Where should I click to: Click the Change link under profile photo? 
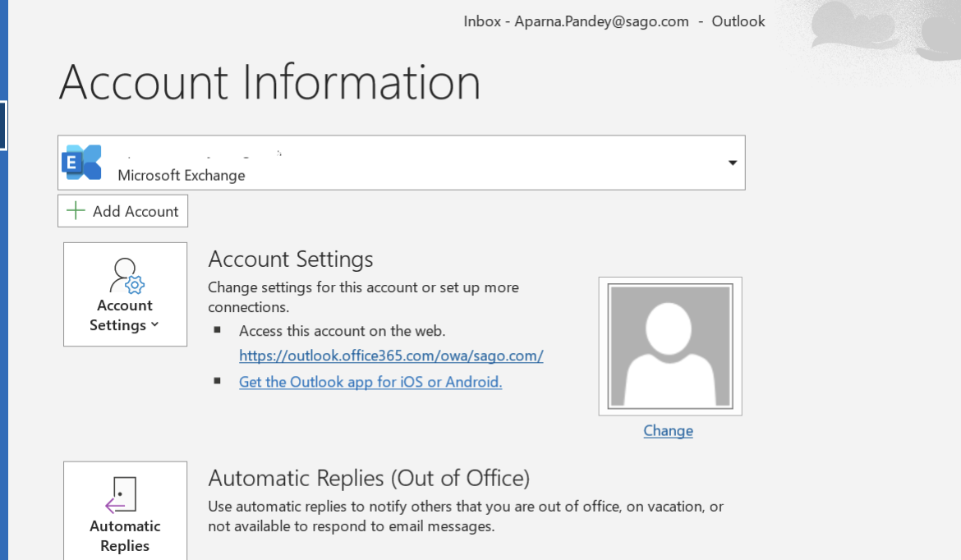[x=668, y=431]
